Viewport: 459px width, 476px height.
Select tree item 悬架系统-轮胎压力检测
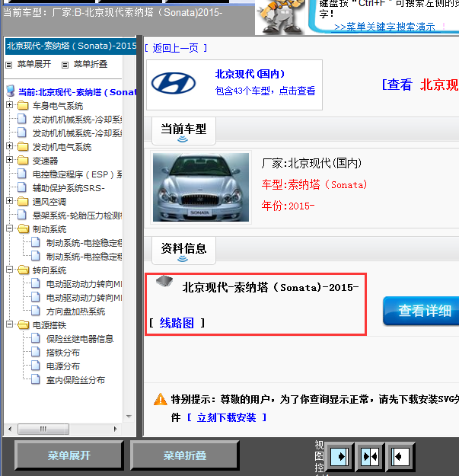pyautogui.click(x=77, y=216)
